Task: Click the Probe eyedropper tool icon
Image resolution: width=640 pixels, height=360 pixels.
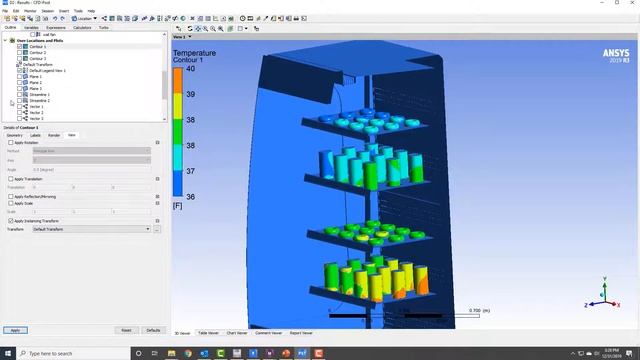Action: (266, 18)
